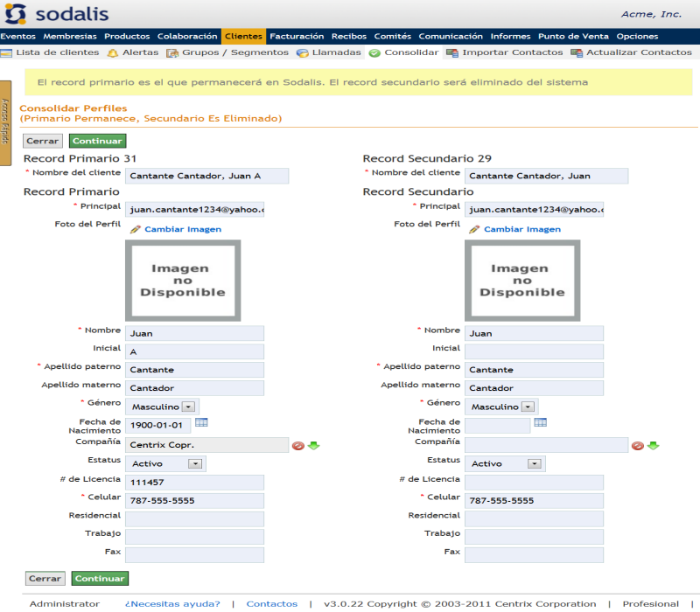Screen dimensions: 700x612
Task: Click the calendar icon for secondary birth date
Action: 541,423
